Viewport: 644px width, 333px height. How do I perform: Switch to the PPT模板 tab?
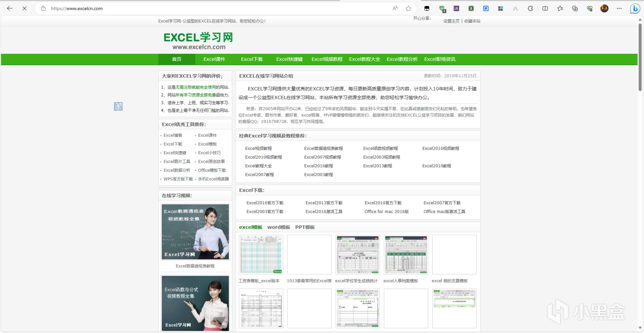[x=305, y=227]
